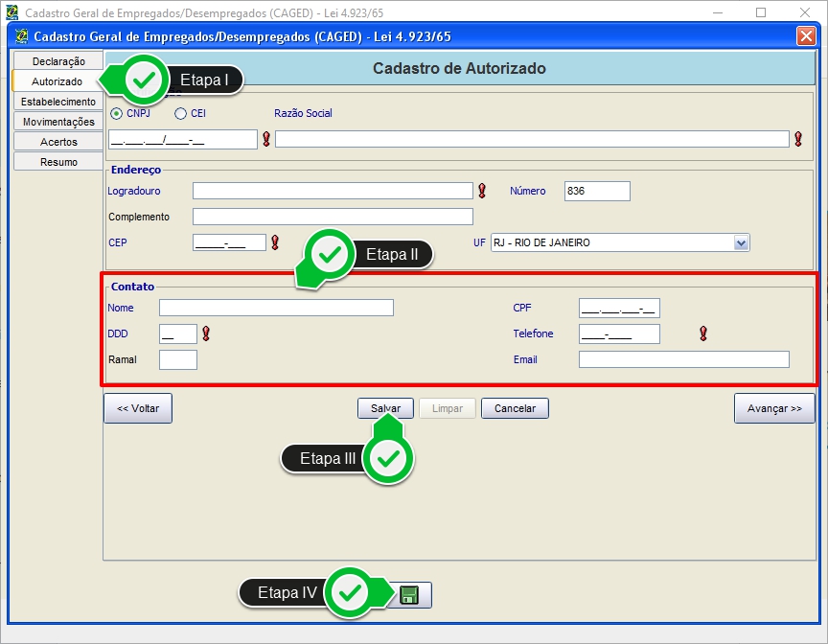The image size is (828, 644).
Task: Click the Contato group heading
Action: coord(132,287)
